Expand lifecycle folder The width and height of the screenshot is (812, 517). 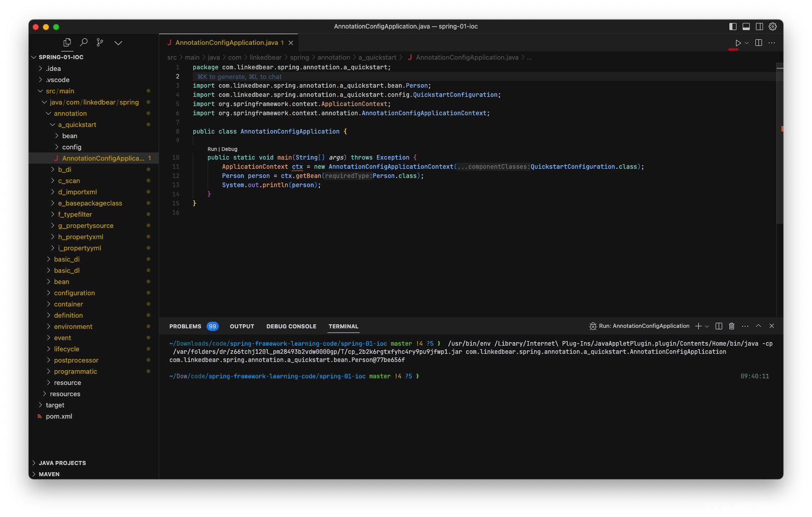pyautogui.click(x=93, y=349)
